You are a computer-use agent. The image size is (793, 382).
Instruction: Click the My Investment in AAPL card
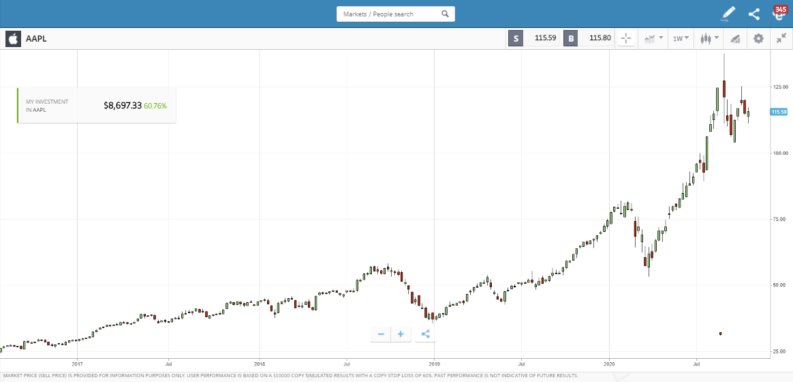click(97, 105)
